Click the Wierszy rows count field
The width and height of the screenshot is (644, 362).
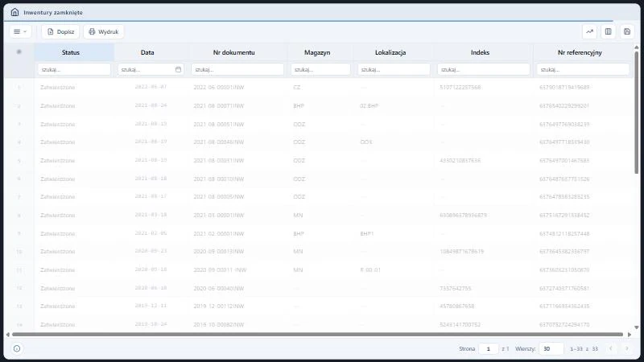551,348
